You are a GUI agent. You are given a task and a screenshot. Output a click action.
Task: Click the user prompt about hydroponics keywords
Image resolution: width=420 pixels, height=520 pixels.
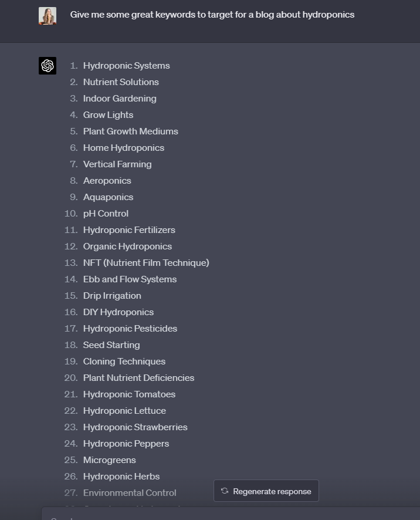point(212,15)
